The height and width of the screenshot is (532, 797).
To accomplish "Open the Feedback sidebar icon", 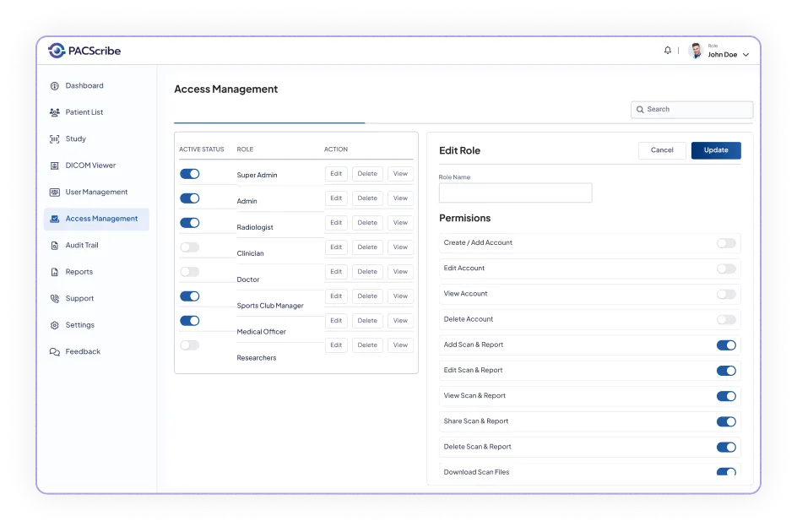I will (53, 351).
